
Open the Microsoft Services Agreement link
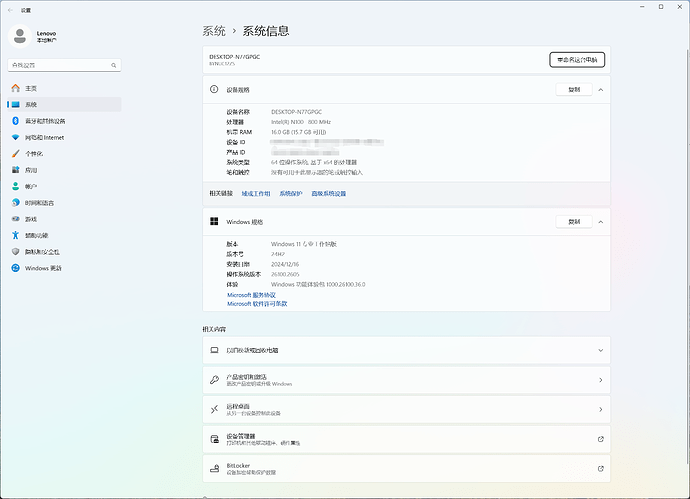[251, 295]
